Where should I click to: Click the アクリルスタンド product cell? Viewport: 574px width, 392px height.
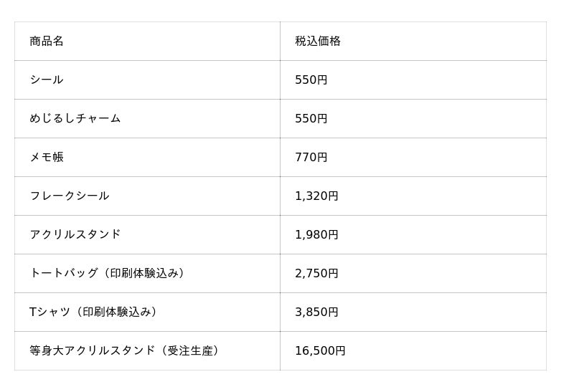tap(147, 235)
